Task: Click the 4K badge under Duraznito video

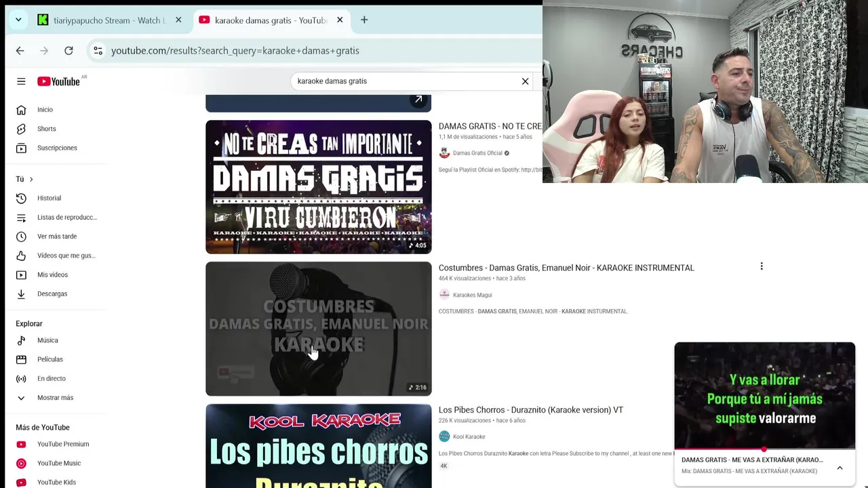Action: pos(443,466)
